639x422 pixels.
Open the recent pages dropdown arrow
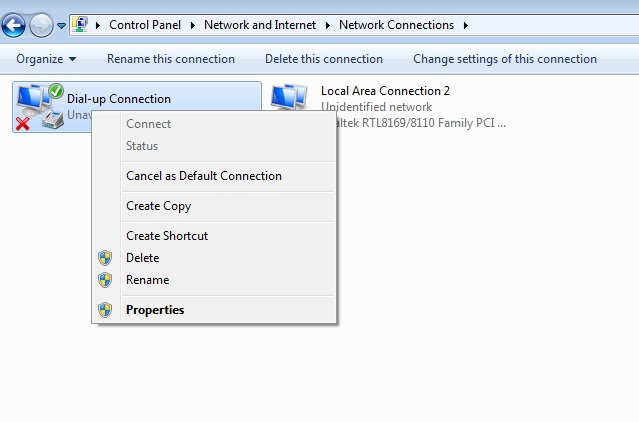click(61, 25)
